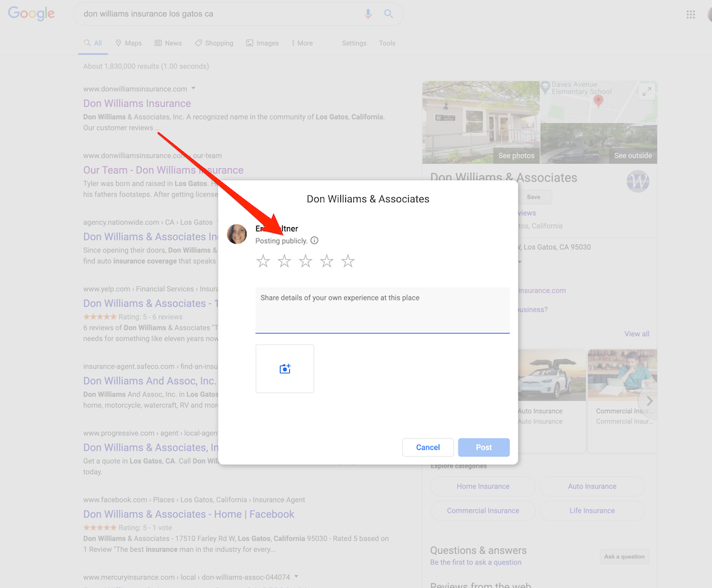Select Life Insurance category chip
Viewport: 712px width, 588px height.
point(592,511)
